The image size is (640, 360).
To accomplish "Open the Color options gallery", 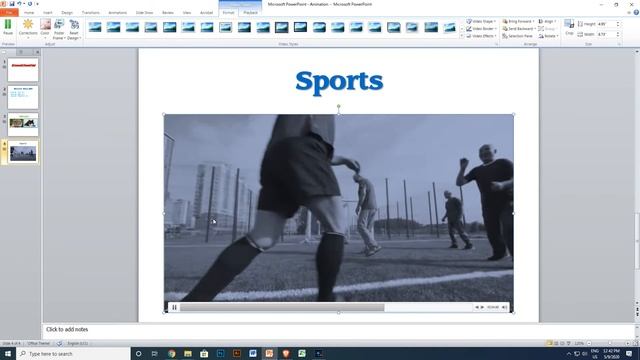I will pos(45,29).
